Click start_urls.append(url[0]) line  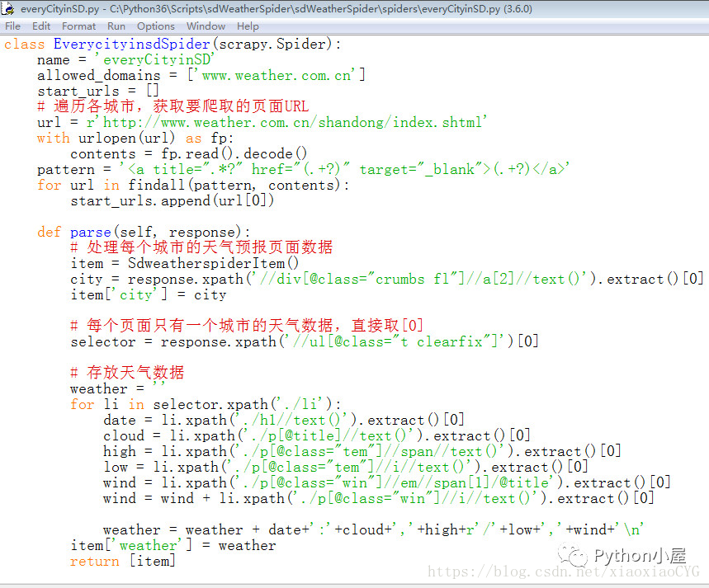[173, 200]
